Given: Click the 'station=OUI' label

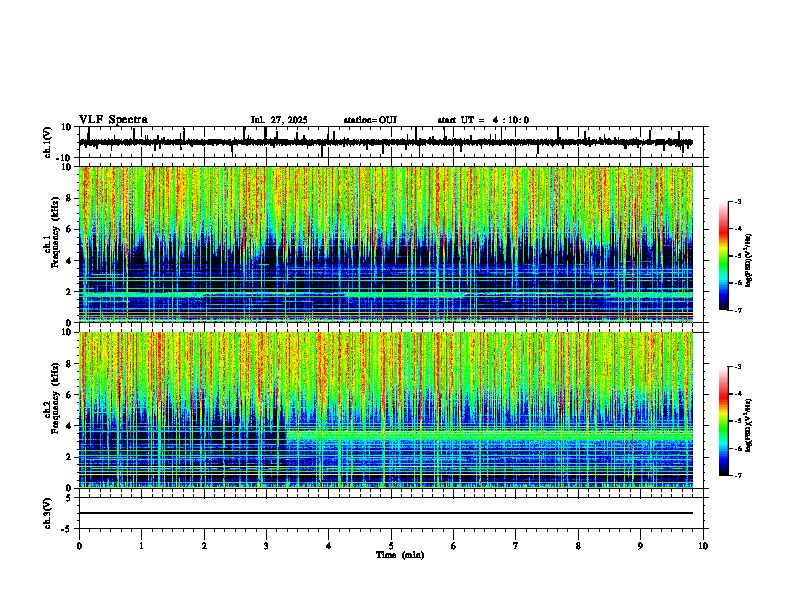Looking at the screenshot, I should [x=370, y=120].
